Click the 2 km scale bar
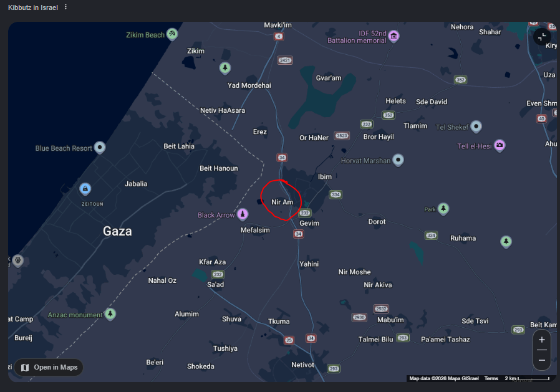Image resolution: width=560 pixels, height=392 pixels. pyautogui.click(x=527, y=378)
